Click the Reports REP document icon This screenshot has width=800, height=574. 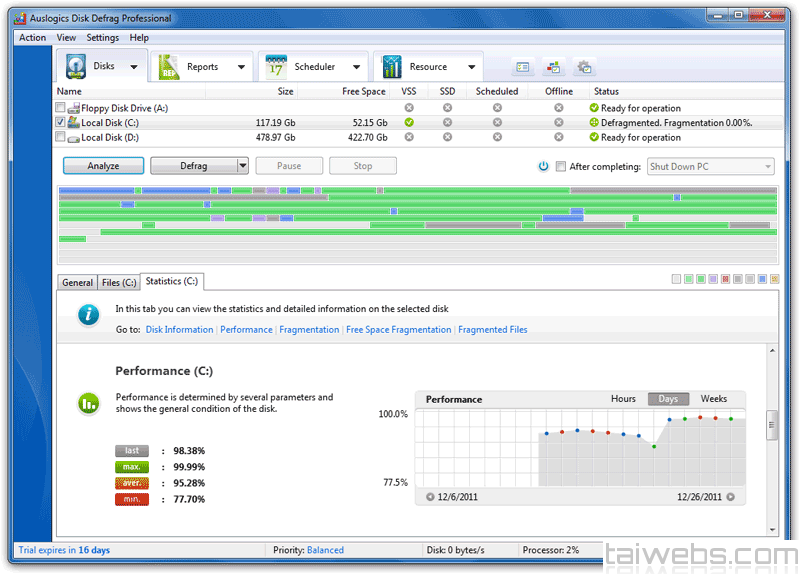[169, 67]
